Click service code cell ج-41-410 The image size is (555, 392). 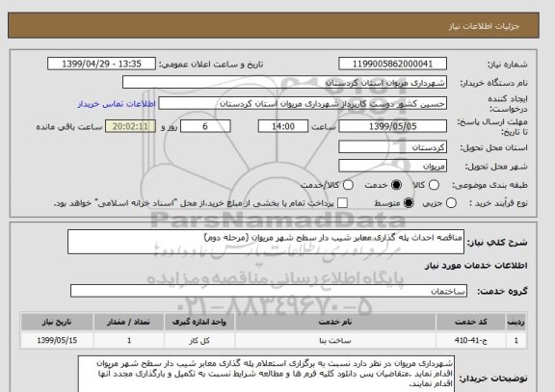pyautogui.click(x=471, y=340)
